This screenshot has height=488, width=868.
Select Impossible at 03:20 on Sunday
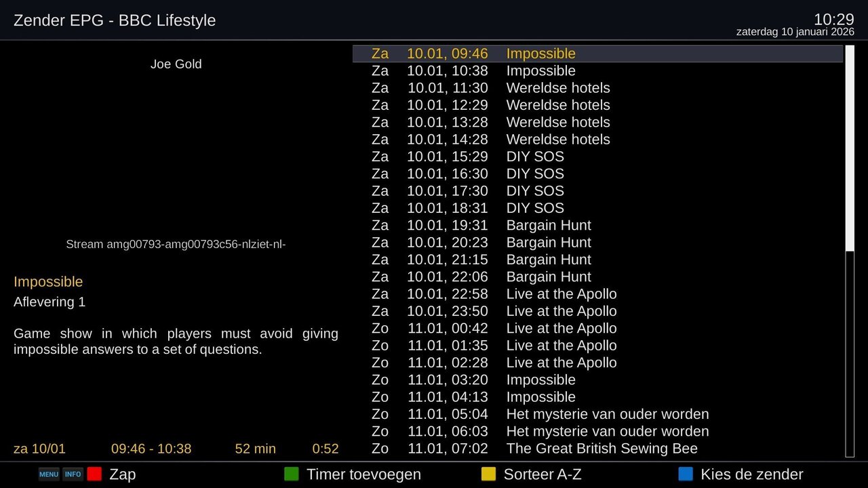[x=597, y=380]
